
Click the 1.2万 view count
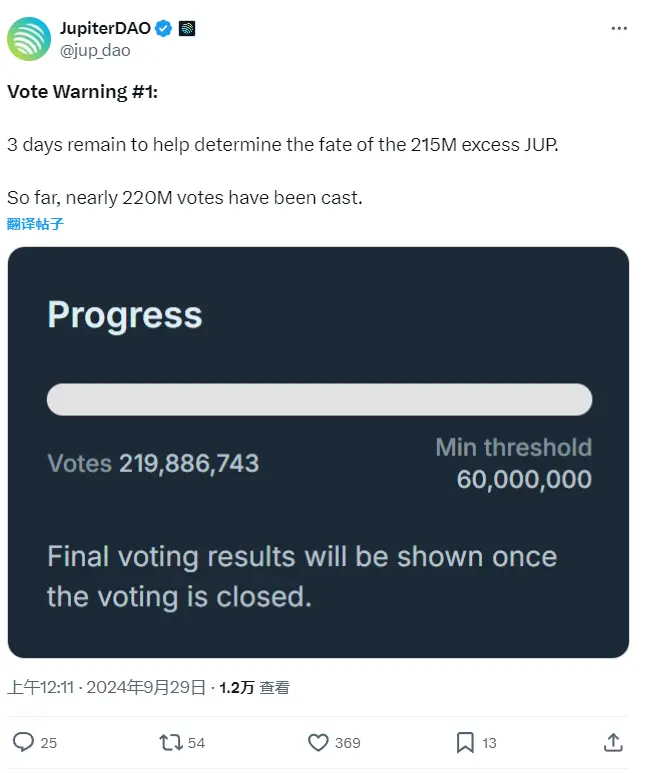[x=236, y=687]
